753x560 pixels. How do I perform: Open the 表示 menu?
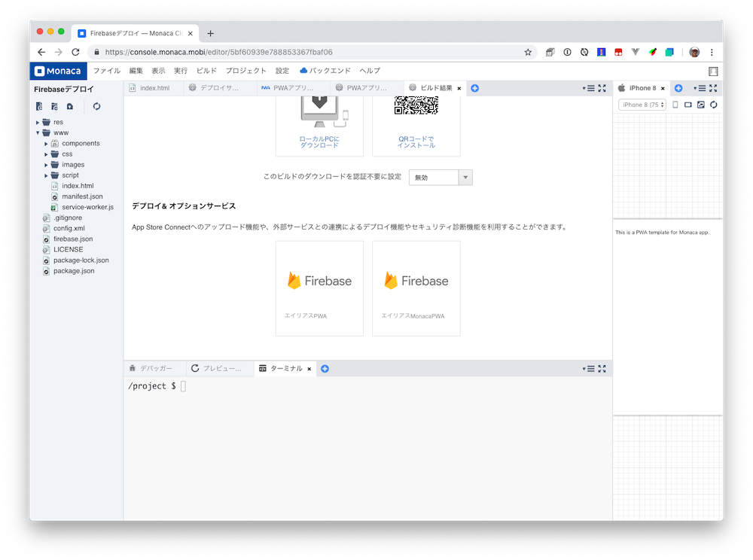158,71
